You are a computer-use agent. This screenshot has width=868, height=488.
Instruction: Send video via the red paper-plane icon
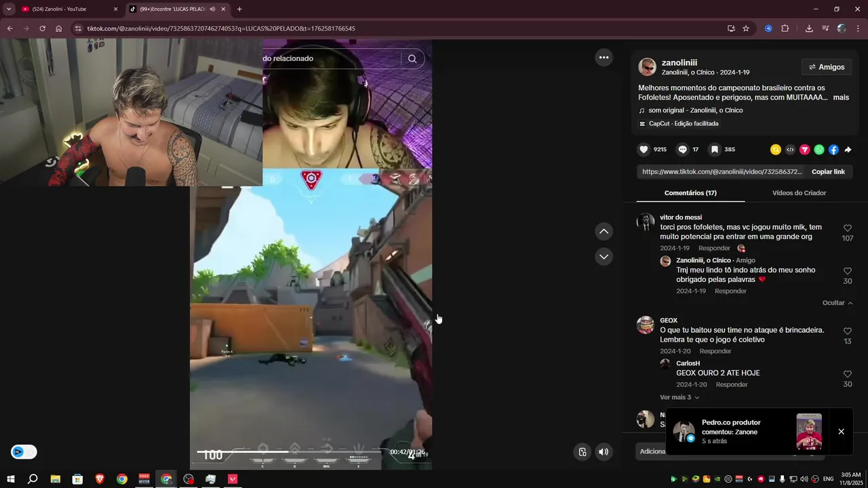coord(805,150)
